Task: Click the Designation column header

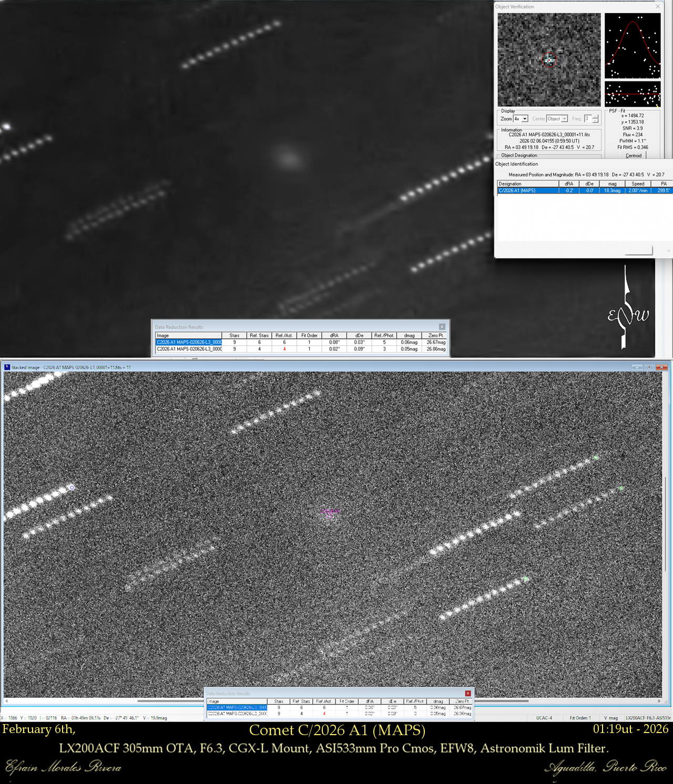Action: click(527, 184)
